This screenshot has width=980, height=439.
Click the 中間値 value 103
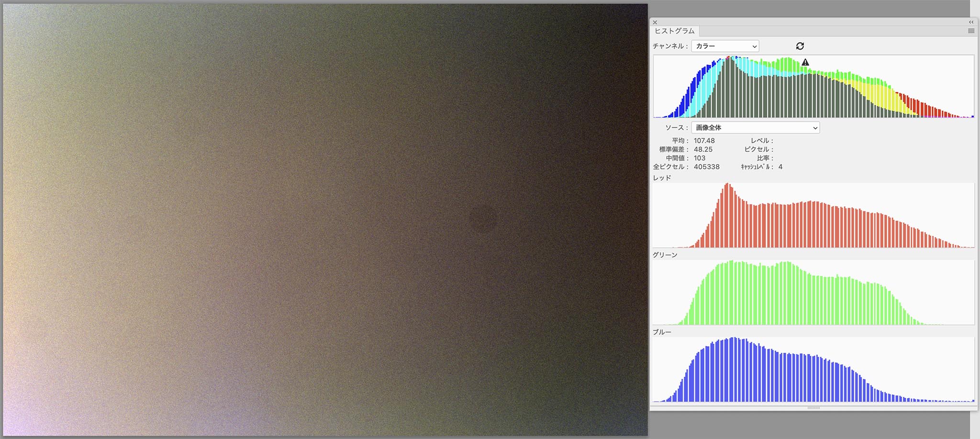[700, 158]
